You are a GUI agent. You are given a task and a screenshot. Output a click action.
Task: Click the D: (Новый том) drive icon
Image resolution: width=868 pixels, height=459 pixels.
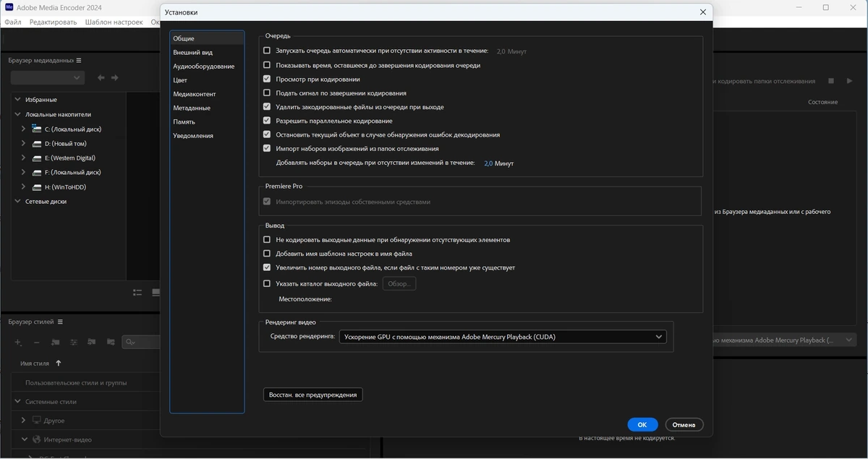click(37, 143)
